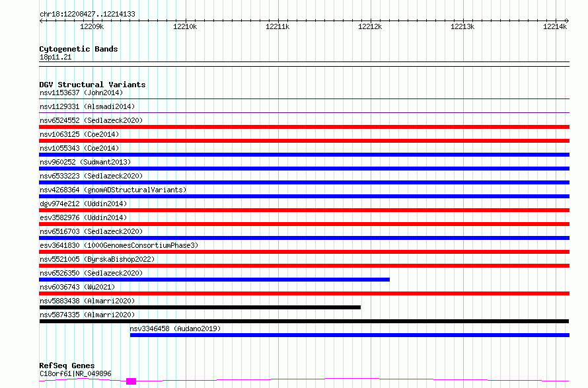
Task: Click the blue nsv3346458 variant bar
Action: pyautogui.click(x=350, y=335)
